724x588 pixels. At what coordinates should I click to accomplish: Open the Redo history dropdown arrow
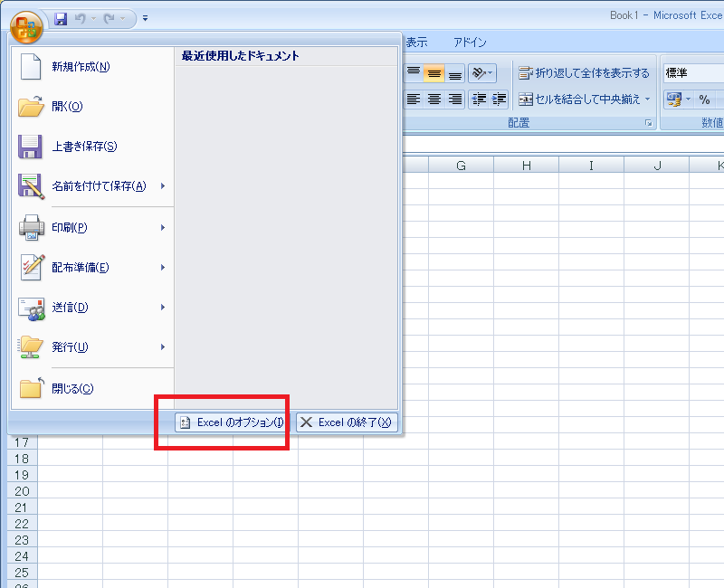tap(122, 18)
